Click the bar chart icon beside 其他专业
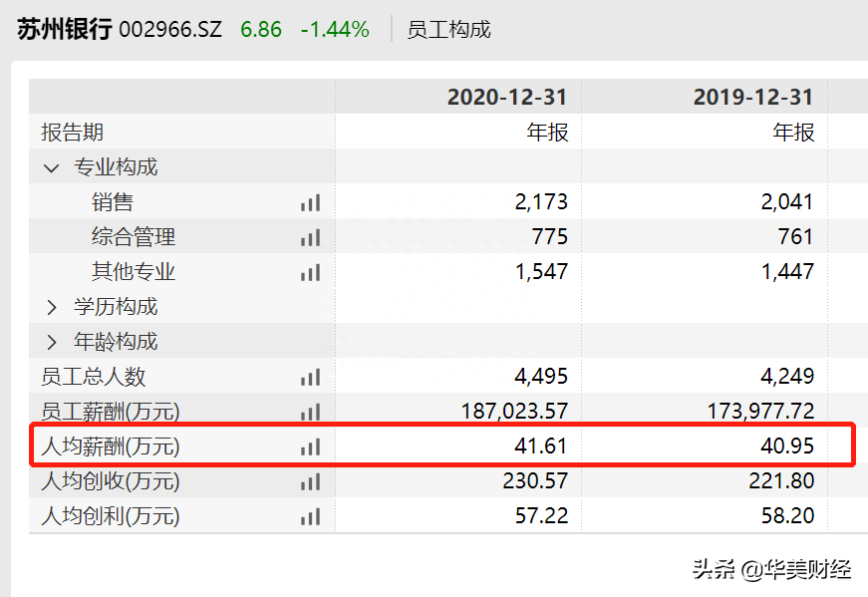The image size is (868, 597). pyautogui.click(x=310, y=272)
